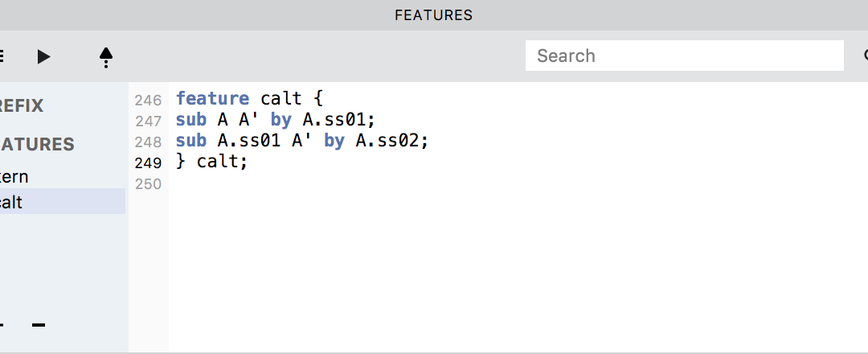Screen dimensions: 868x354
Task: Click the list icon at toolbar's left edge
Action: click(x=2, y=56)
